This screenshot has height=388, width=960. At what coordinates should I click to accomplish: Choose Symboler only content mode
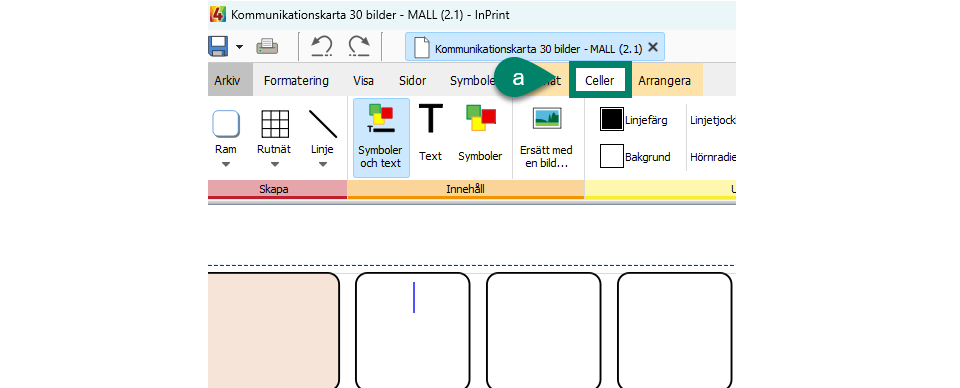point(480,133)
